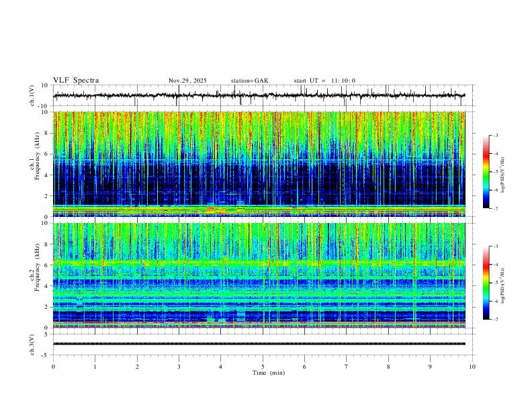The image size is (532, 411).
Task: Click the "-7" label on ch.1 colorbar
Action: point(495,209)
